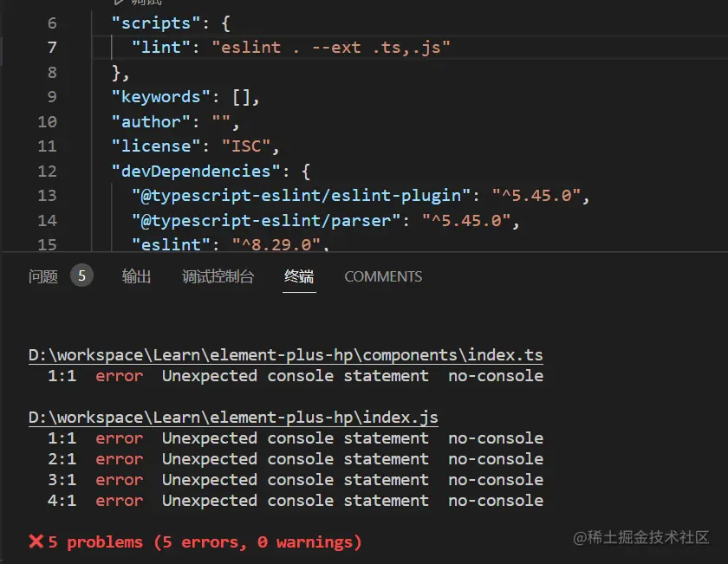
Task: Select the 终端 terminal tab
Action: [x=299, y=276]
